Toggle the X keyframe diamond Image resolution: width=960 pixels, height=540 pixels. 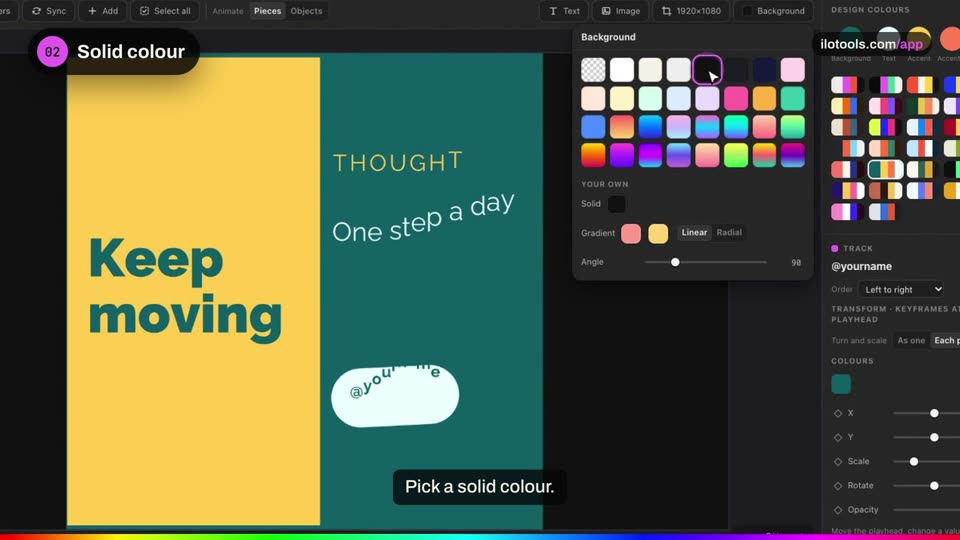point(838,413)
